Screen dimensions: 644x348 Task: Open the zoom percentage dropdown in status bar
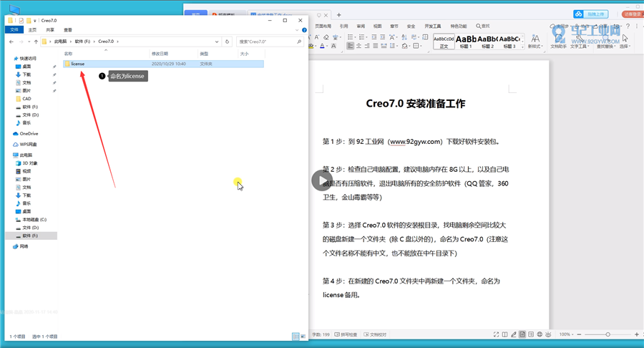pyautogui.click(x=572, y=334)
